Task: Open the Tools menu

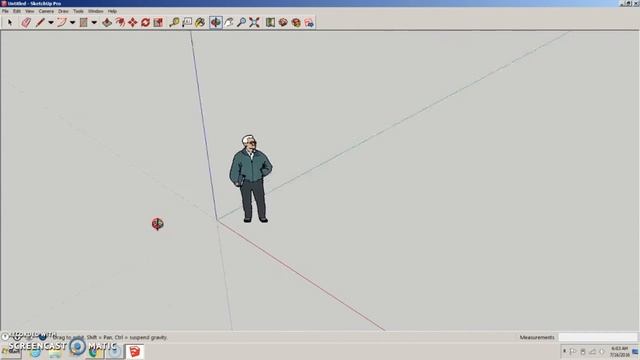Action: pos(78,11)
